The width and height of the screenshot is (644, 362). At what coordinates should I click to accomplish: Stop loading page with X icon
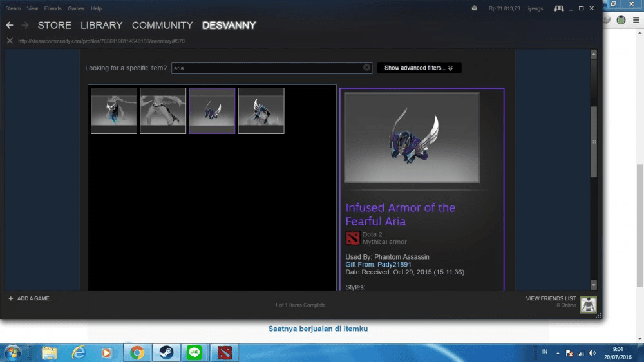(x=10, y=41)
